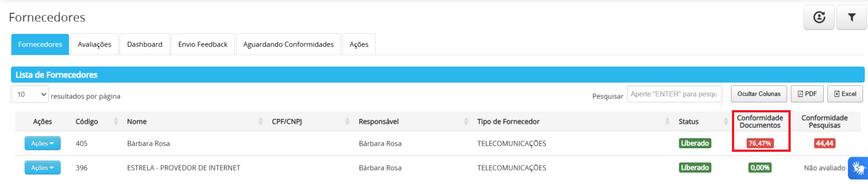Open results per page dropdown
This screenshot has height=184, width=868.
pyautogui.click(x=30, y=94)
